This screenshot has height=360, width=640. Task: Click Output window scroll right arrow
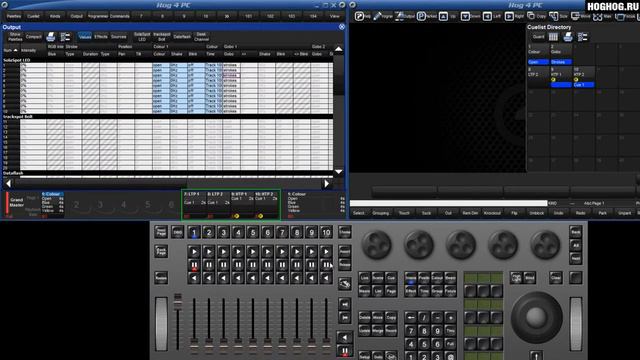[x=326, y=184]
